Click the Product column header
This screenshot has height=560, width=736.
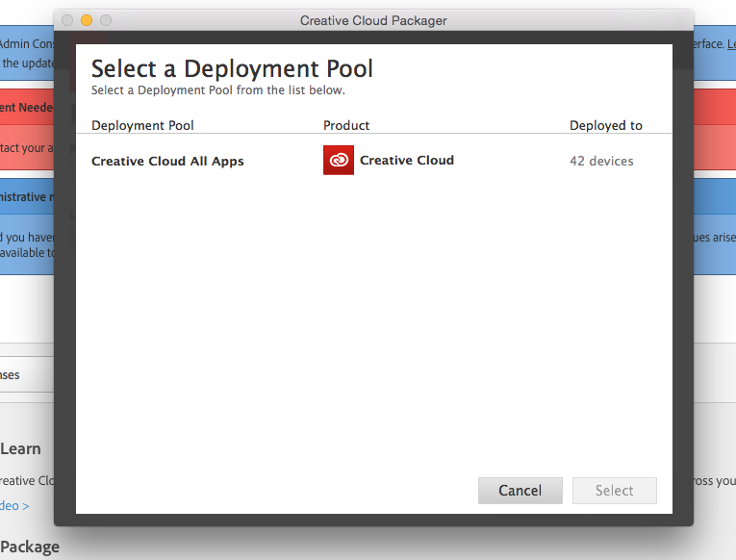tap(346, 126)
